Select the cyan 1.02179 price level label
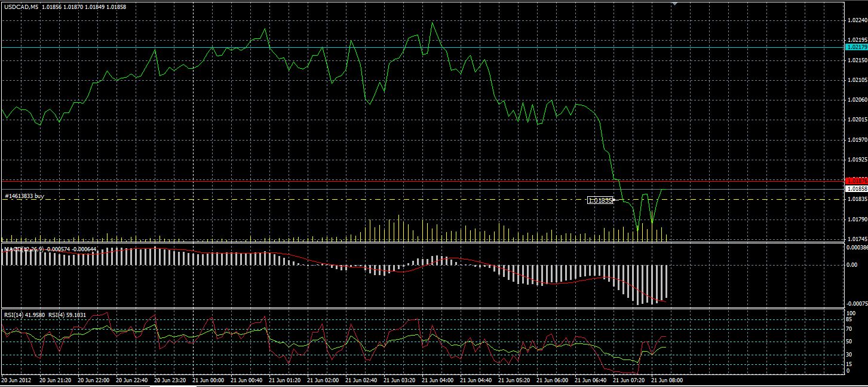The width and height of the screenshot is (868, 387). point(857,47)
